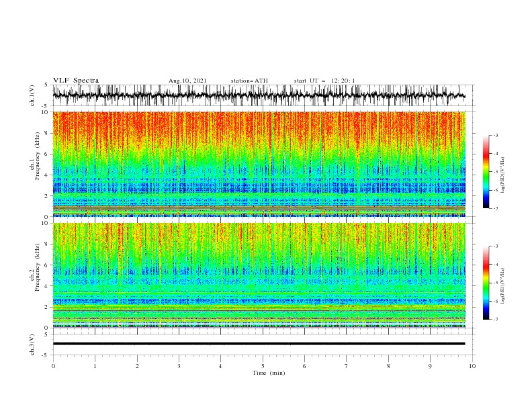Click the '0' tick on time axis
The width and height of the screenshot is (532, 411).
coord(53,366)
